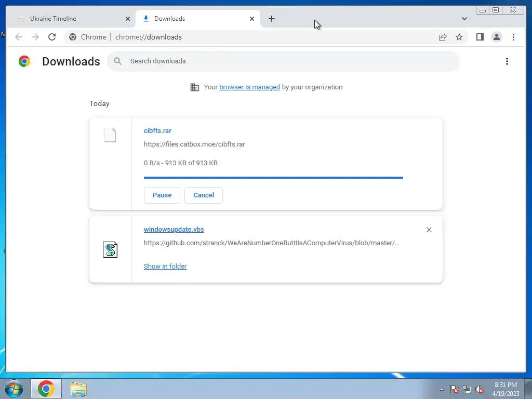This screenshot has height=399, width=532.
Task: Pause the cibfts.rar download
Action: coord(162,195)
